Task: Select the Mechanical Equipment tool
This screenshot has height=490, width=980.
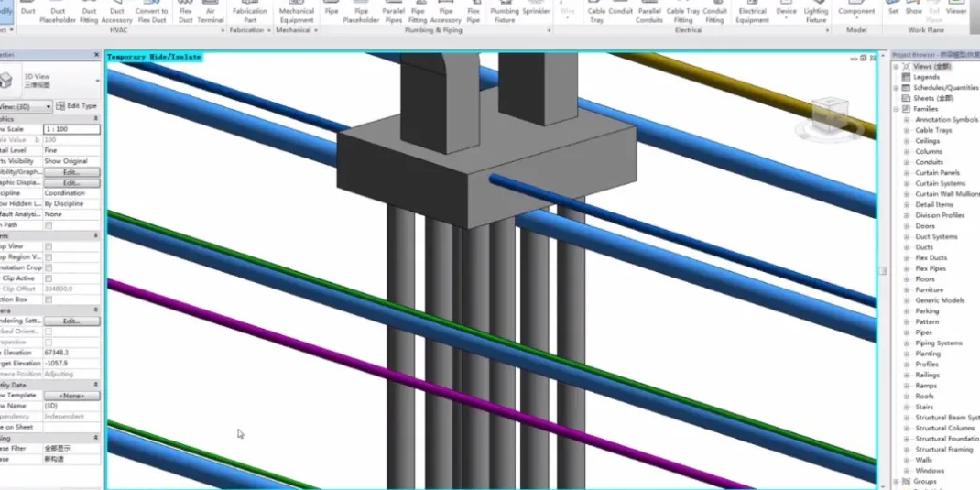Action: (x=297, y=11)
